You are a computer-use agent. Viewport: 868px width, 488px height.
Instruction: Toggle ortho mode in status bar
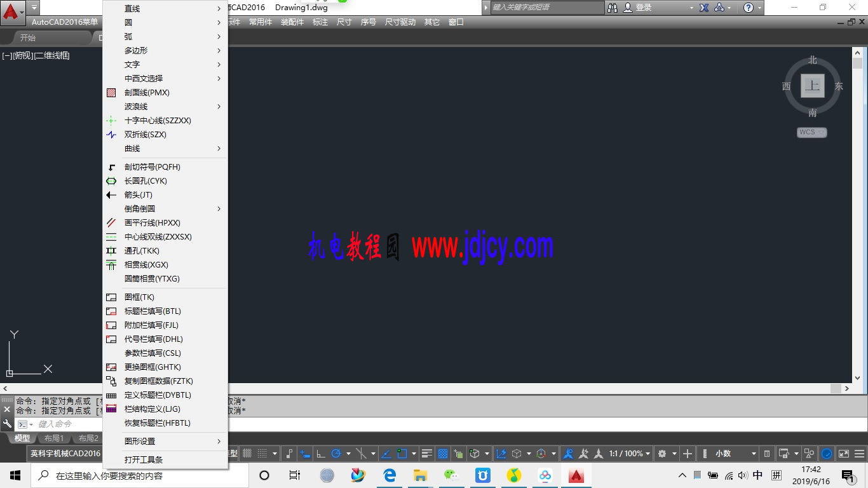[321, 453]
